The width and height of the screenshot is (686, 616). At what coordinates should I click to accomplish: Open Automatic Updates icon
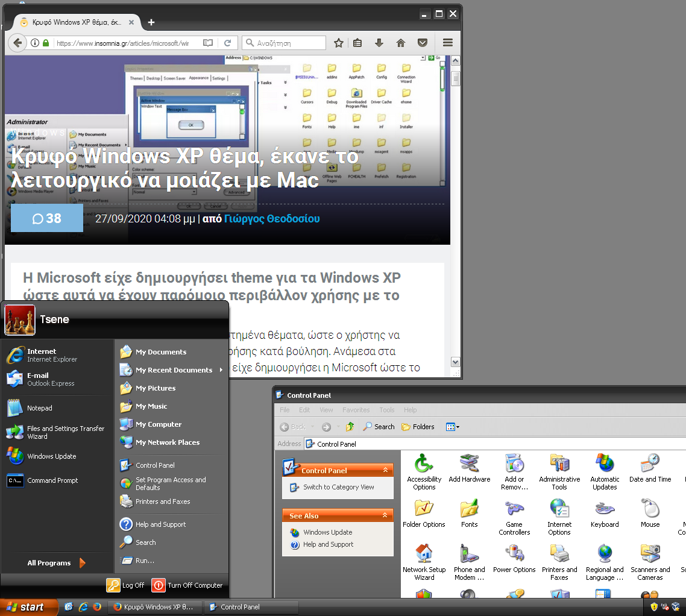pos(605,472)
